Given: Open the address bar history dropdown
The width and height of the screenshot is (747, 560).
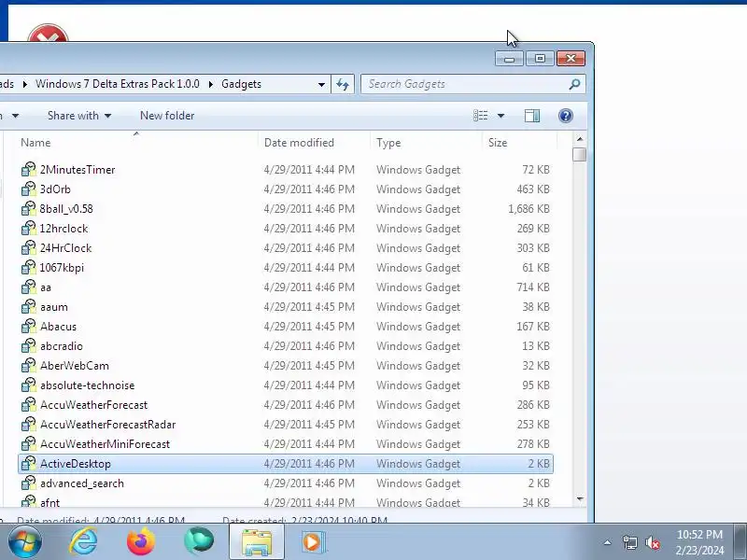Looking at the screenshot, I should (321, 84).
